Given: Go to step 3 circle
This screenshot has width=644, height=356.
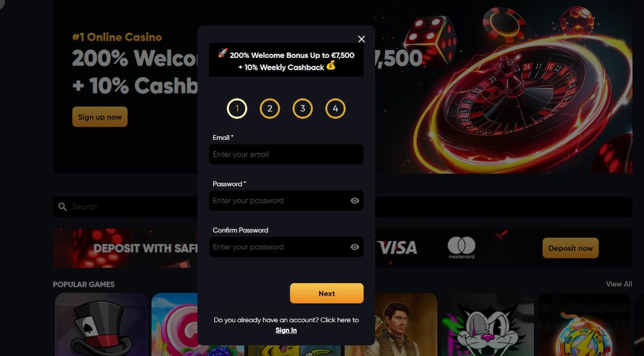Looking at the screenshot, I should coord(303,109).
